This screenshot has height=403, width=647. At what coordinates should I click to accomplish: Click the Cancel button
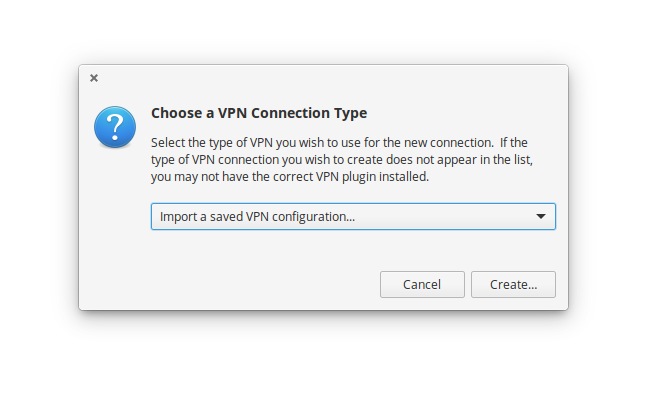(422, 284)
